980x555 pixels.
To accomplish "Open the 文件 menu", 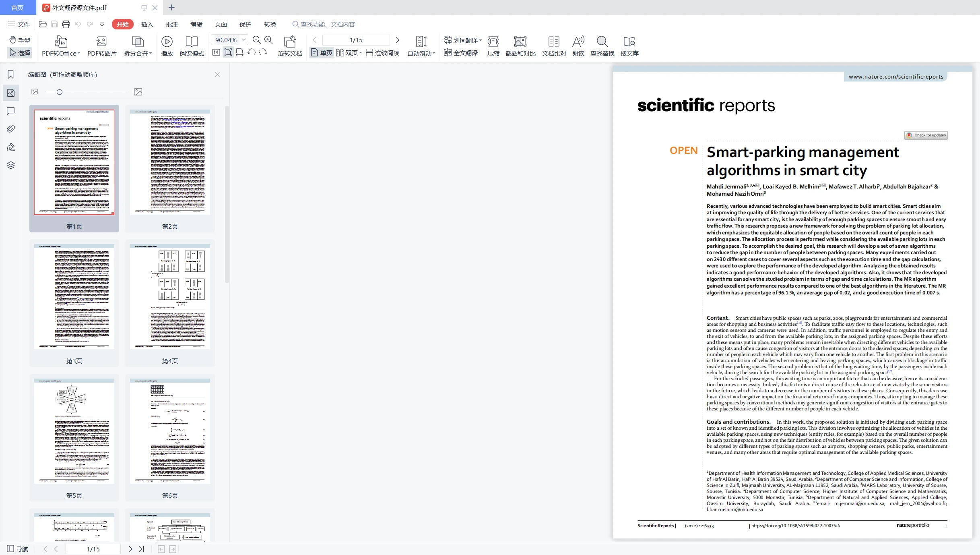I will 19,24.
